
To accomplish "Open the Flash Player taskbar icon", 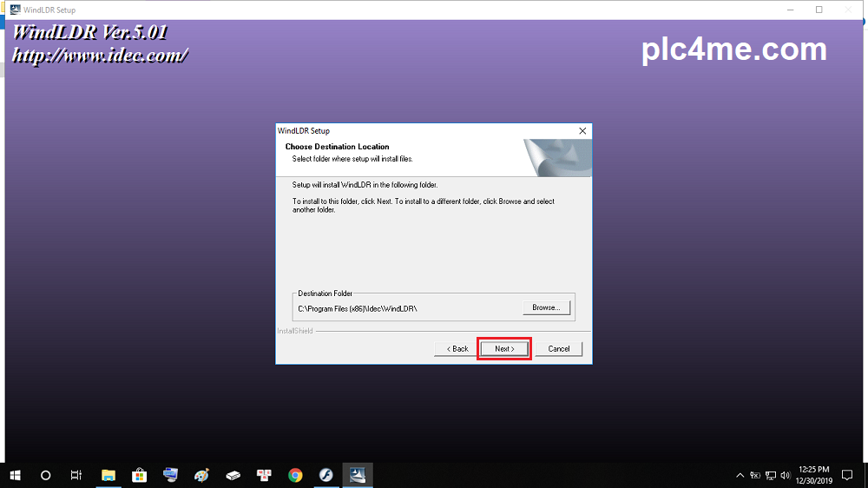I will click(326, 475).
